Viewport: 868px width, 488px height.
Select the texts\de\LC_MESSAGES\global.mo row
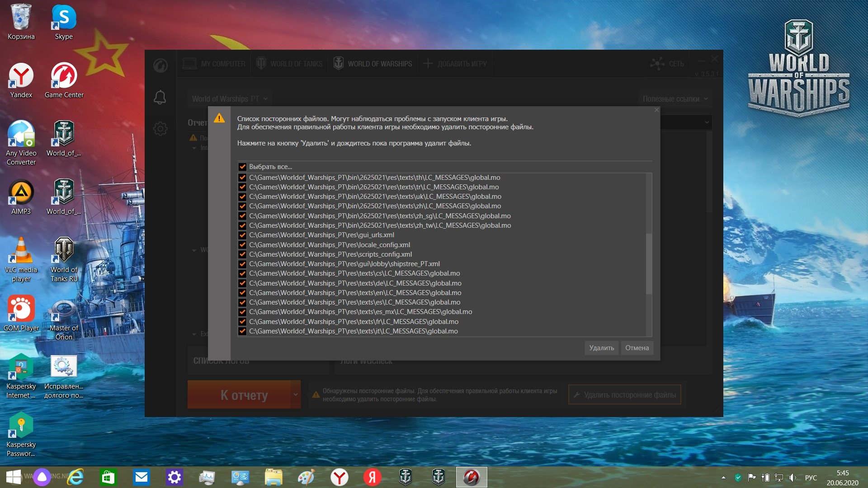[x=355, y=283]
